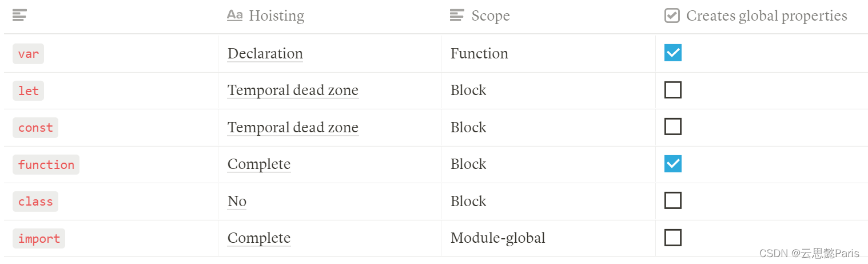Check the global properties box for const
This screenshot has width=868, height=264.
tap(673, 127)
